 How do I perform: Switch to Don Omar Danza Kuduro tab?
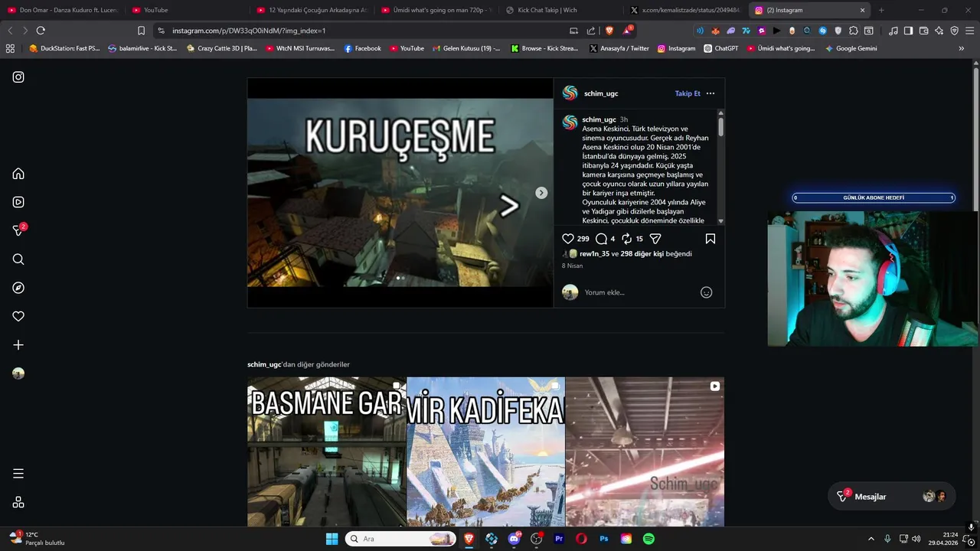click(x=63, y=10)
